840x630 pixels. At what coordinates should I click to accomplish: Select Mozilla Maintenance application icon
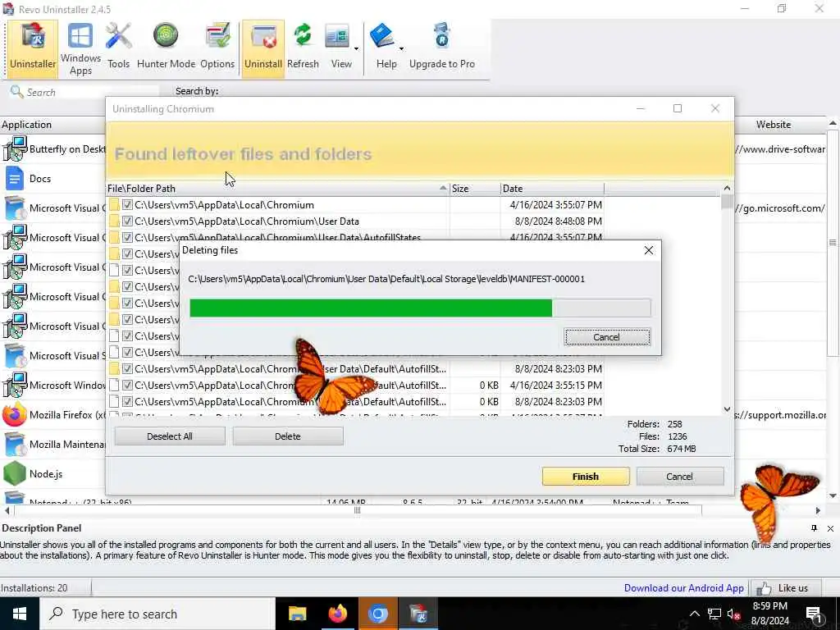tap(15, 444)
